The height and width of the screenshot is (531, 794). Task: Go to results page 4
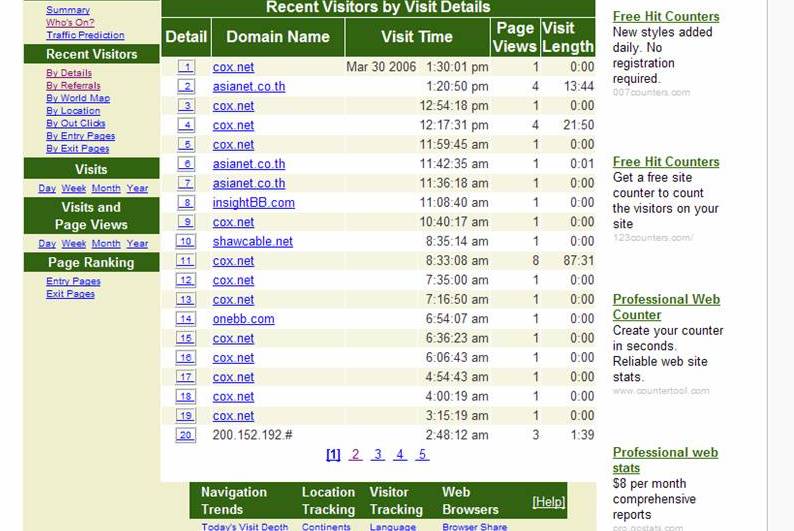point(400,455)
